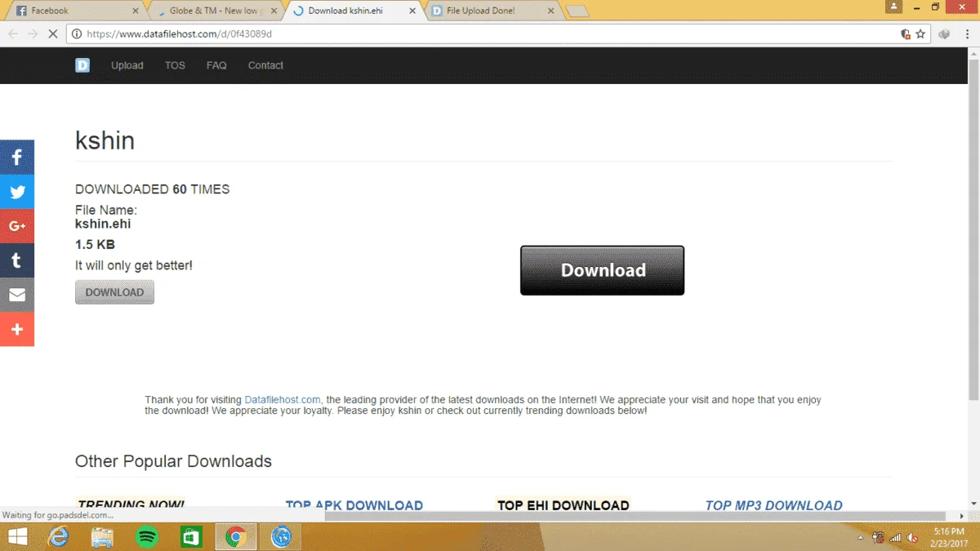
Task: Open volume control in system tray
Action: click(912, 538)
